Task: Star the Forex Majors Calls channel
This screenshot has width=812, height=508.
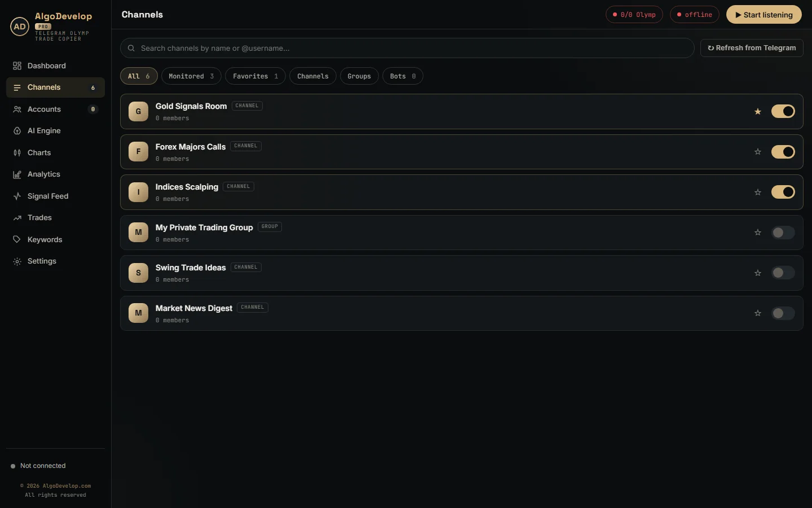Action: 758,152
